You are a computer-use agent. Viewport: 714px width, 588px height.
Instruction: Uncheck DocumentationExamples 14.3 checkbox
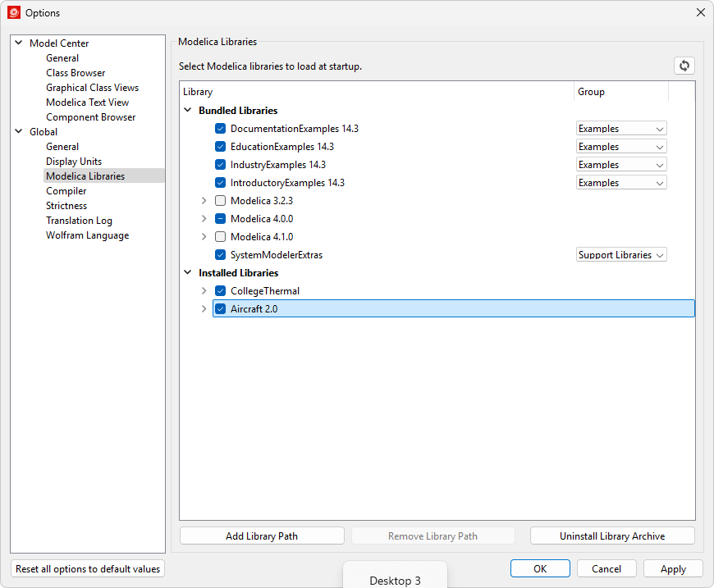click(221, 128)
